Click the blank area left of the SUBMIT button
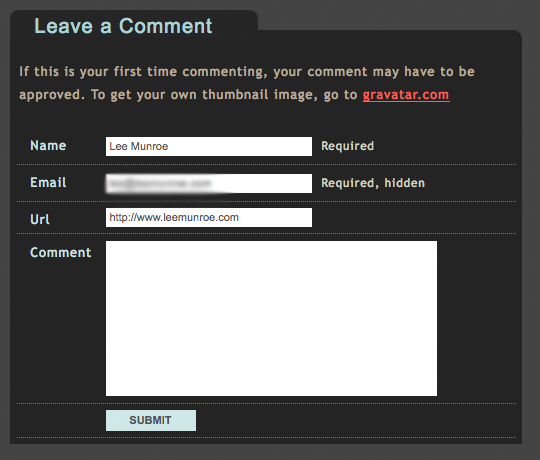The image size is (540, 460). [x=61, y=420]
